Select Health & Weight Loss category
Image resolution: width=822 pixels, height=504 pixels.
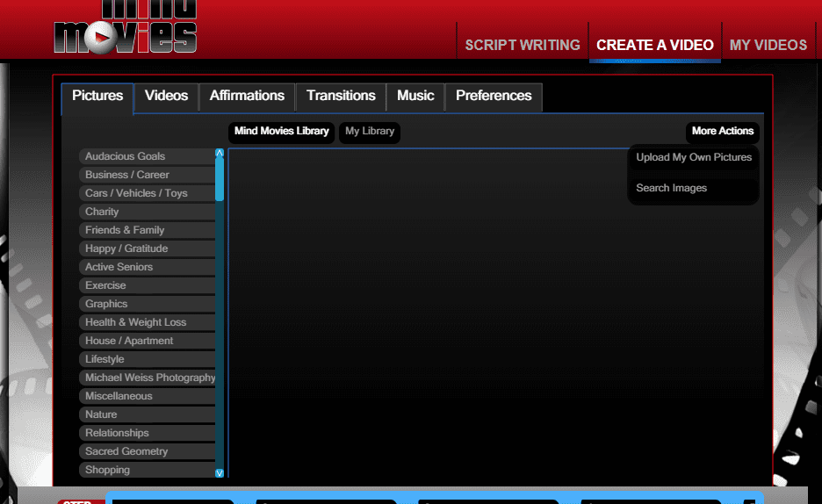(148, 322)
